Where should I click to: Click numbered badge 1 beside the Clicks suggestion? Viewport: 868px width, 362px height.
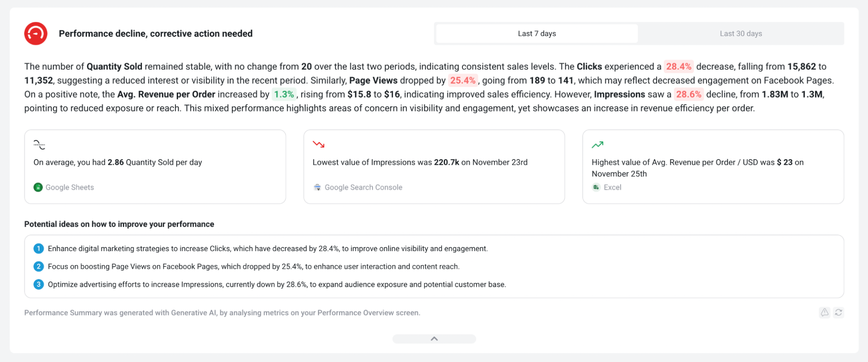pyautogui.click(x=39, y=249)
